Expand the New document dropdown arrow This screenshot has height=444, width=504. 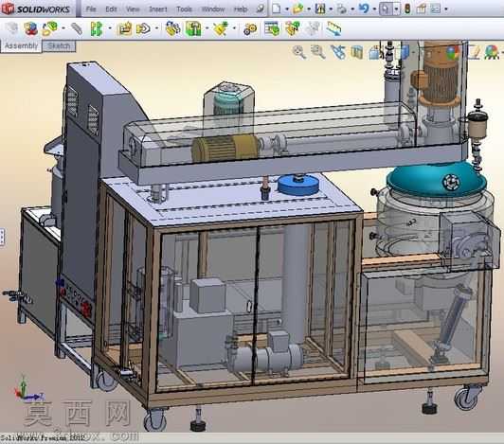(287, 9)
